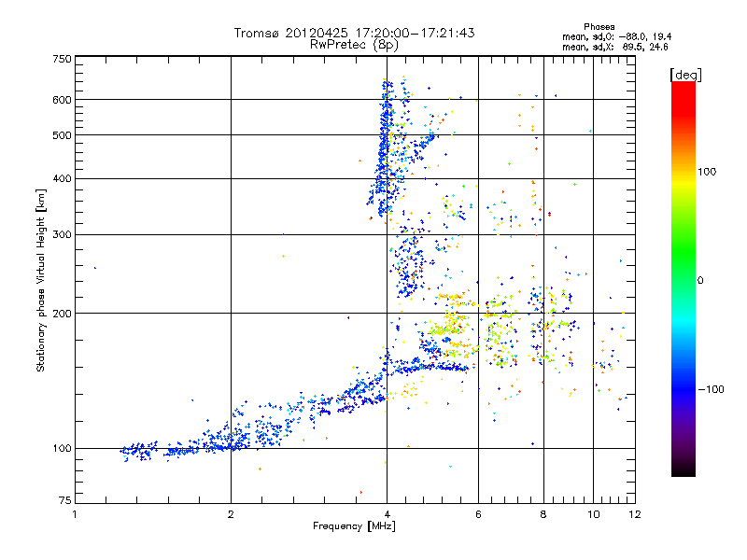Viewport: 747px width, 560px height.
Task: Click the x-axis tick label '12'
Action: pos(635,514)
